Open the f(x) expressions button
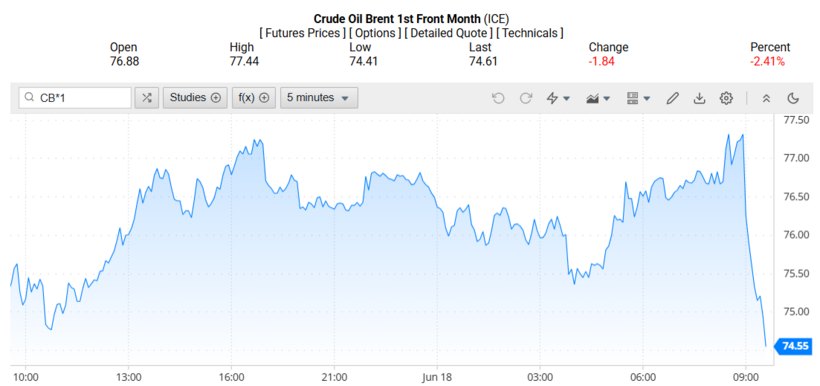 coord(254,98)
